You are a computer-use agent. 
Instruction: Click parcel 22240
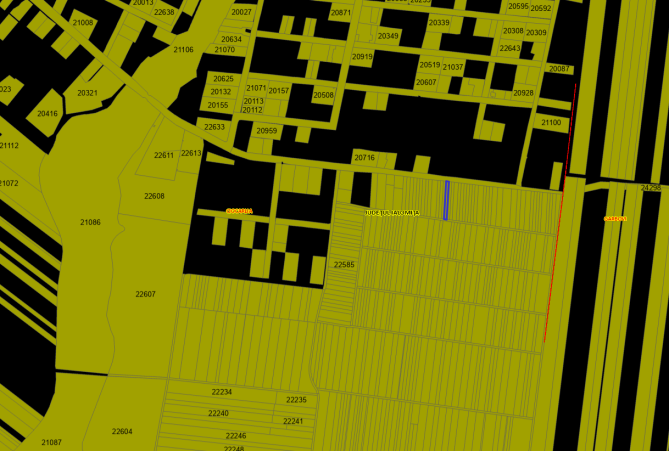pos(218,413)
